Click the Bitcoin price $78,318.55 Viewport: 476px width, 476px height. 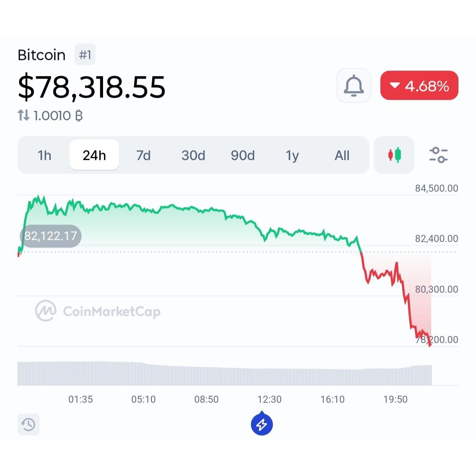tap(92, 87)
